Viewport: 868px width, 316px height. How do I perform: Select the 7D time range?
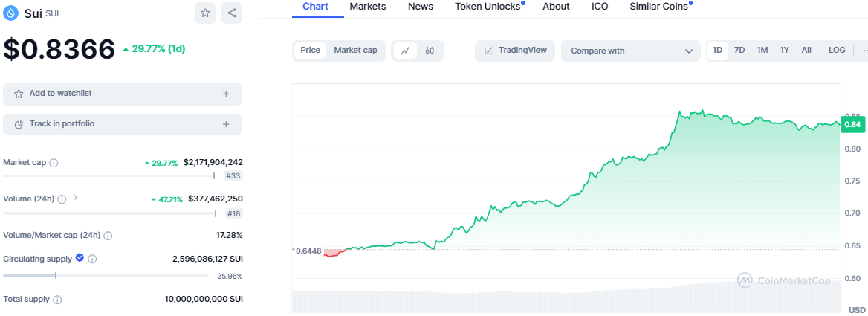point(739,51)
